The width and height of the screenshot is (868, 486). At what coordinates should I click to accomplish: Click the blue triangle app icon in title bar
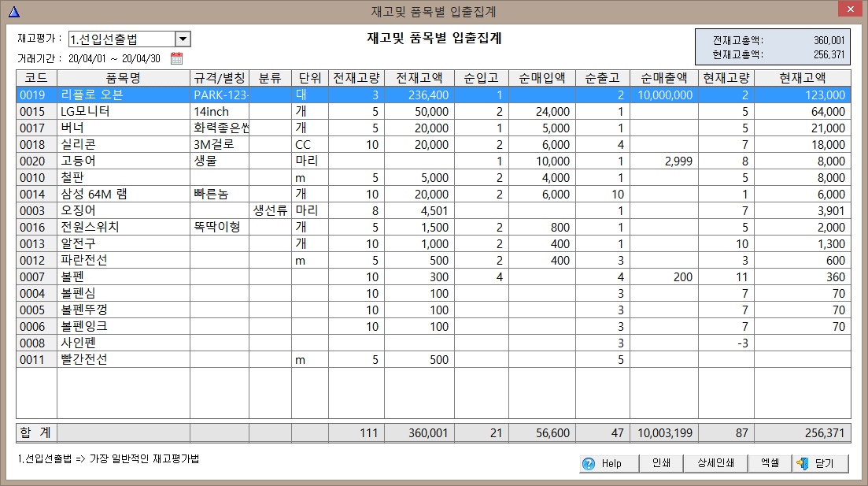tap(14, 11)
